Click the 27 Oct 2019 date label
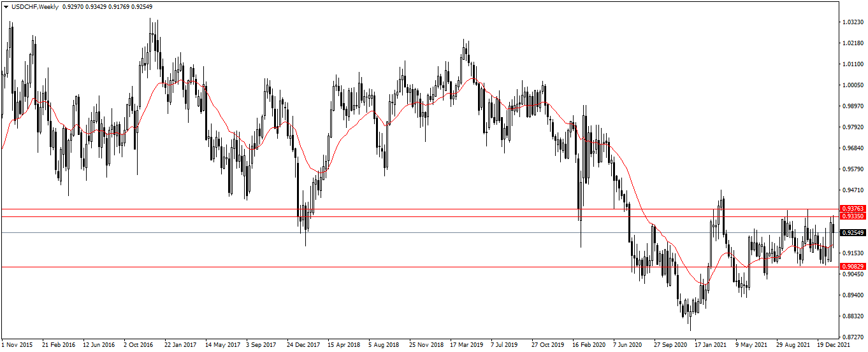Viewport: 868px width, 352px height. point(549,344)
